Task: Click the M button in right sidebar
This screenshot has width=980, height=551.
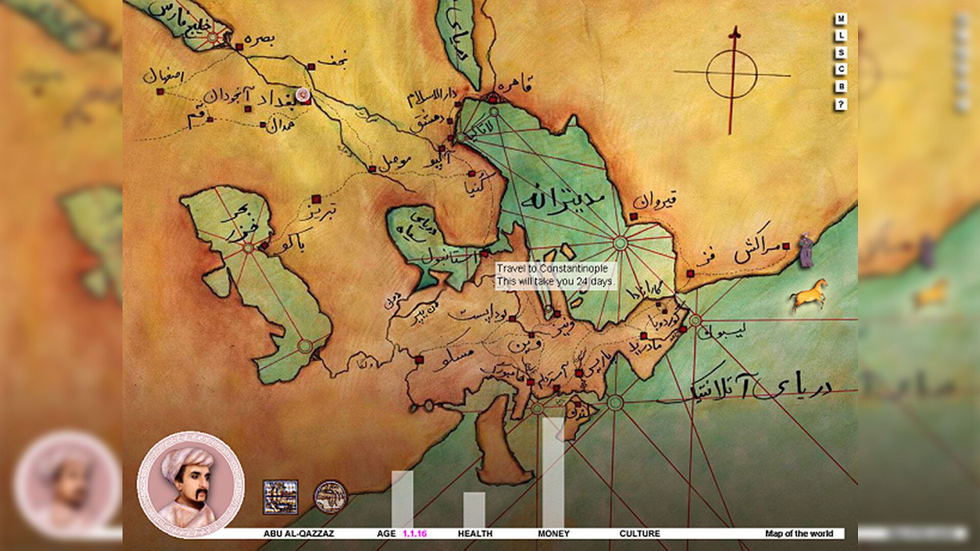Action: pyautogui.click(x=841, y=19)
